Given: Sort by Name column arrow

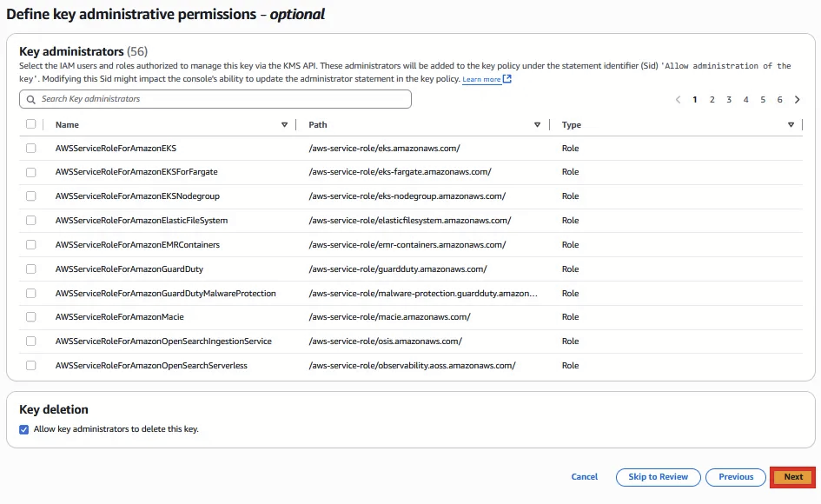Looking at the screenshot, I should point(284,124).
